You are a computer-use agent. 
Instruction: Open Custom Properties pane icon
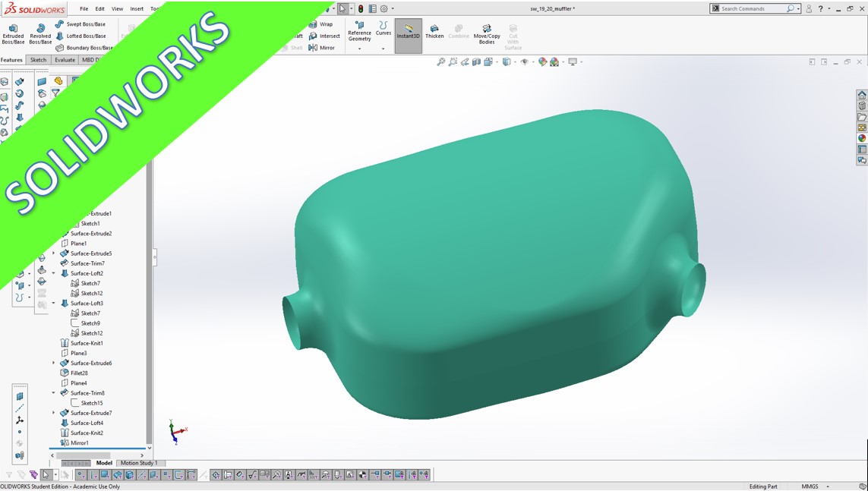(x=862, y=150)
